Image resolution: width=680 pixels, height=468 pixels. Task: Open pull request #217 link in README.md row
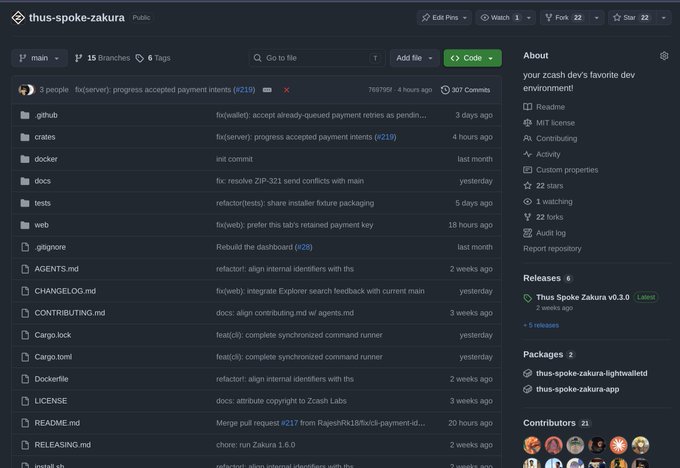[289, 423]
